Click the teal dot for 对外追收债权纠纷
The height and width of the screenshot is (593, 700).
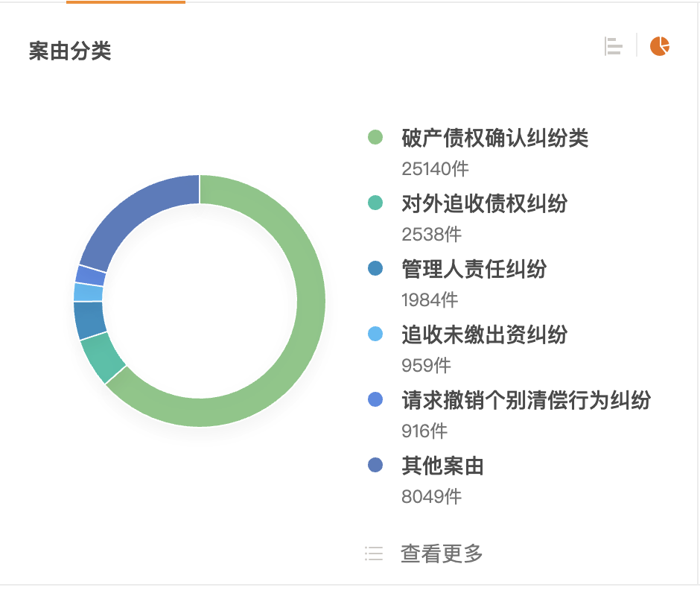375,203
